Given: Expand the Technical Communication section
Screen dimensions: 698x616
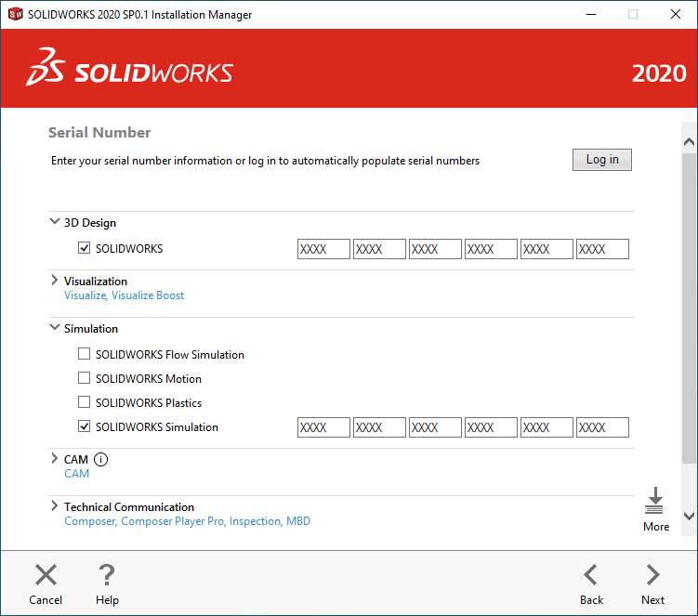Looking at the screenshot, I should 54,506.
